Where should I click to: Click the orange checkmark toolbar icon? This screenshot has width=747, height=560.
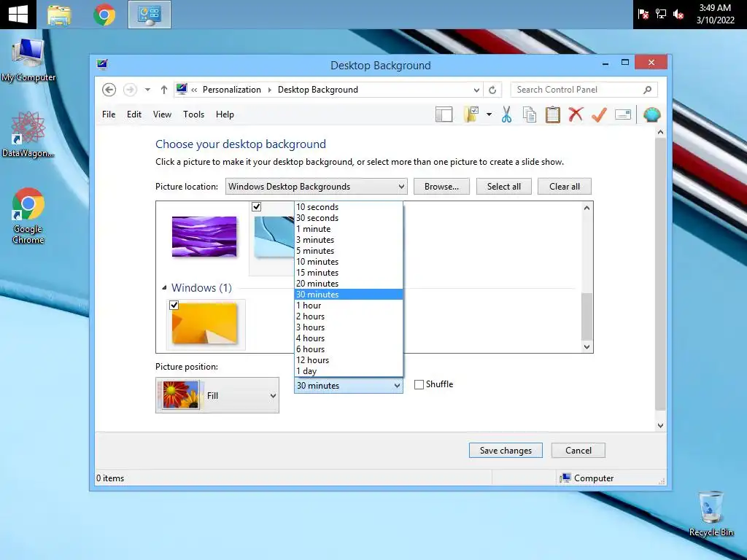(x=600, y=114)
